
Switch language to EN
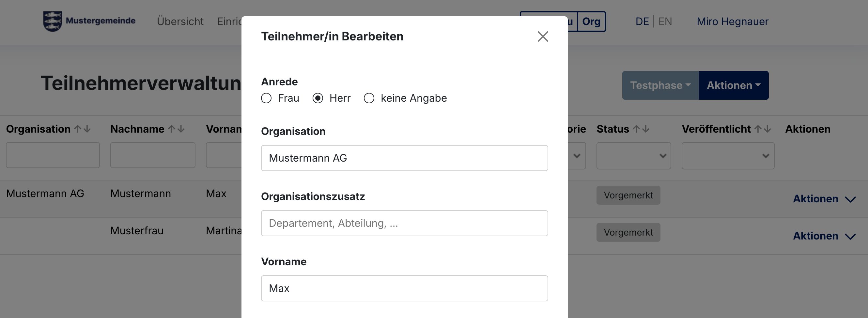click(665, 22)
